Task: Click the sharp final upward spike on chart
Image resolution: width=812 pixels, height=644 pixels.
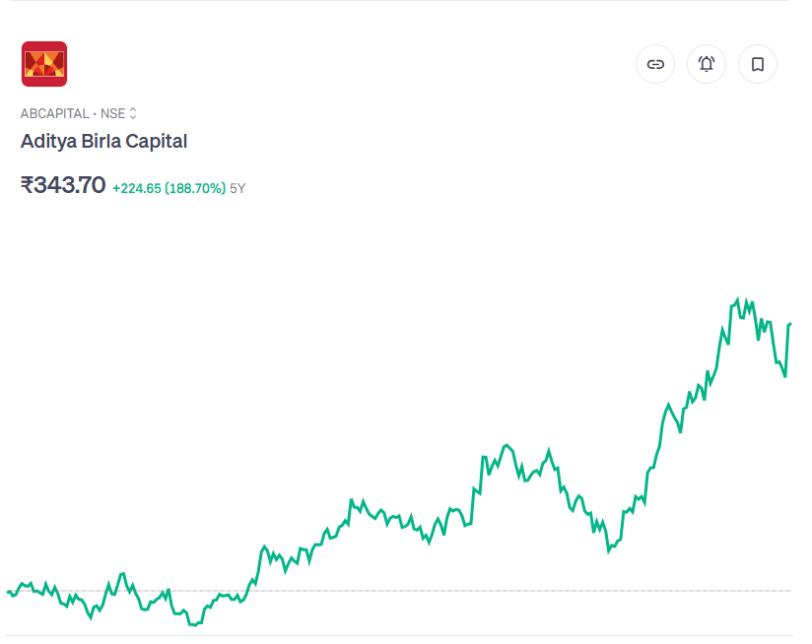Action: [787, 350]
